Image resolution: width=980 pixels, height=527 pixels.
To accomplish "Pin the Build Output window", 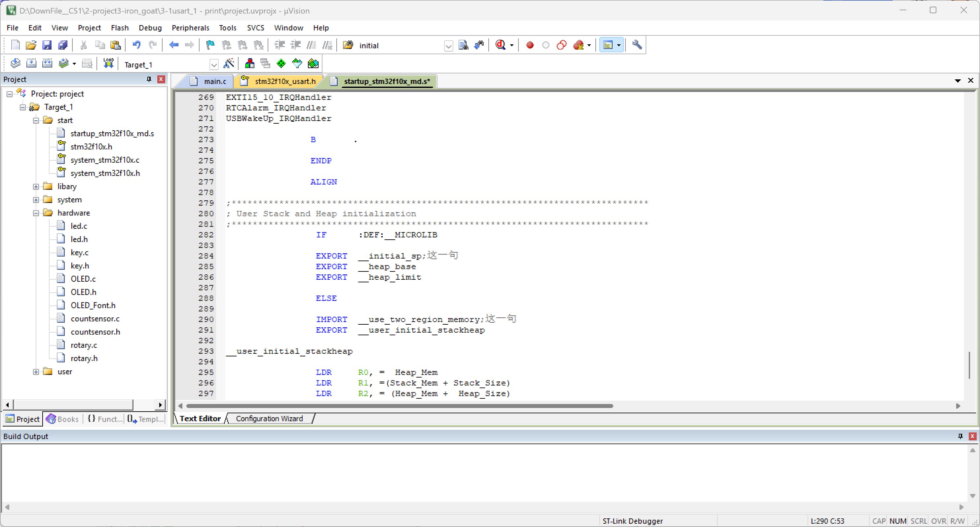I will coord(960,436).
